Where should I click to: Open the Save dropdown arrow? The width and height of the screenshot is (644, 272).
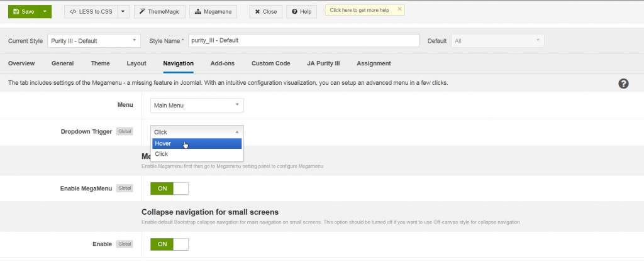45,11
